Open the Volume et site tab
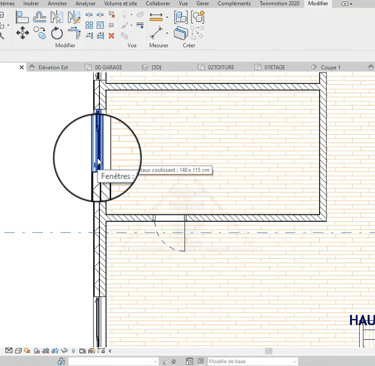The image size is (375, 366). 120,3
